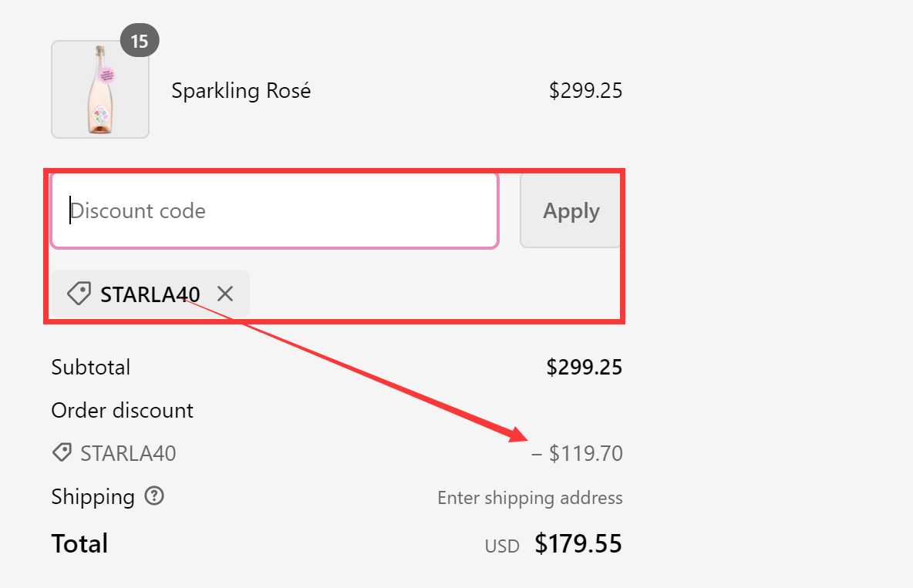Screen dimensions: 913x588
Task: Click the Enter shipping address link
Action: tap(530, 497)
